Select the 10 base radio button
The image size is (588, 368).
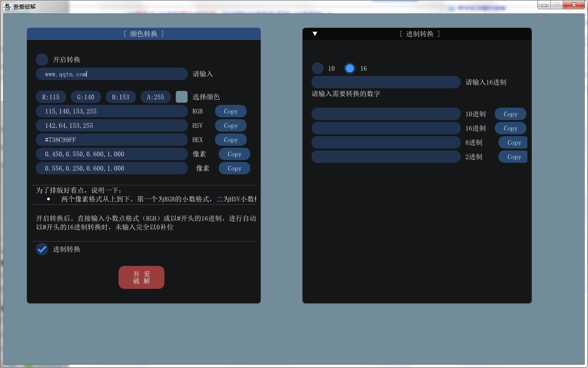coord(318,69)
